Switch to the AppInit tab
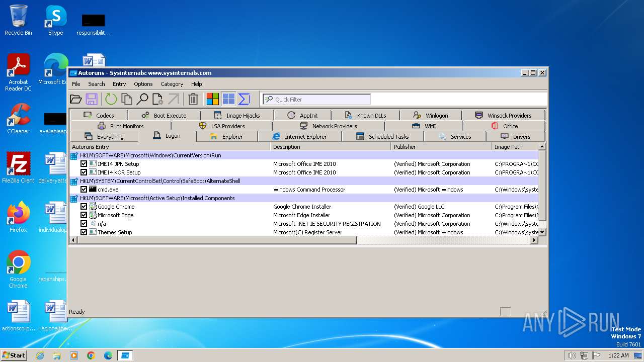The image size is (644, 362). click(x=302, y=115)
